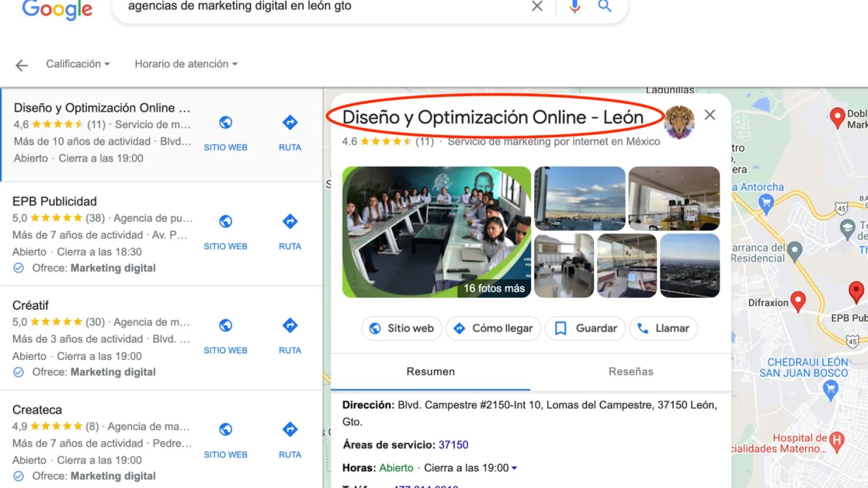This screenshot has width=868, height=488.
Task: Go back with the left arrow icon
Action: point(22,66)
